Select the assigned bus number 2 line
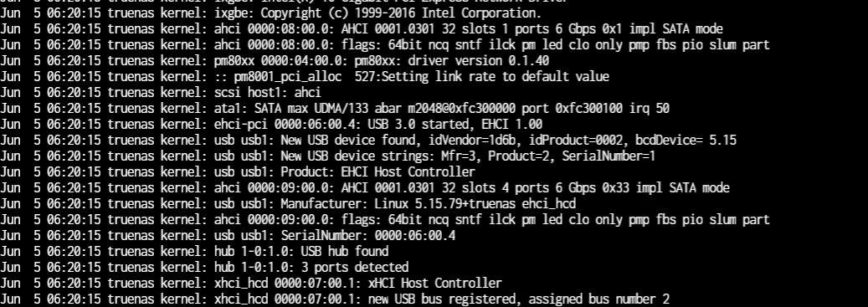 click(335, 299)
